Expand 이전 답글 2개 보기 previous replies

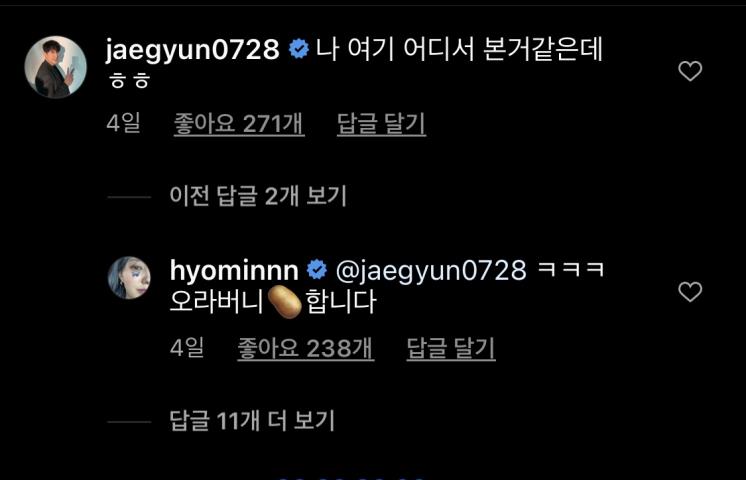point(258,196)
